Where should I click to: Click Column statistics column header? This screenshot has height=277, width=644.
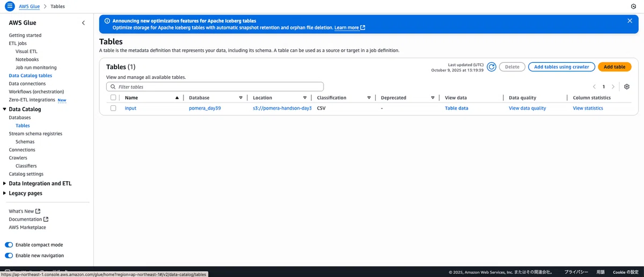coord(592,98)
